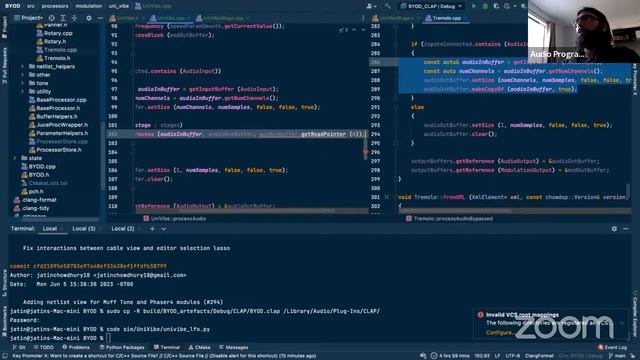The height and width of the screenshot is (360, 640).
Task: Click the Run play icon
Action: coord(474,6)
